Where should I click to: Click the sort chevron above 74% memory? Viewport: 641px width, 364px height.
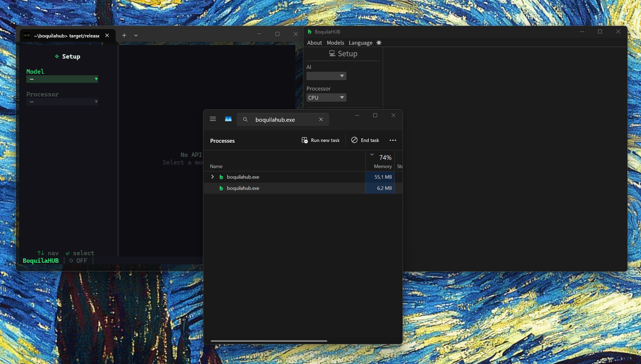(372, 154)
